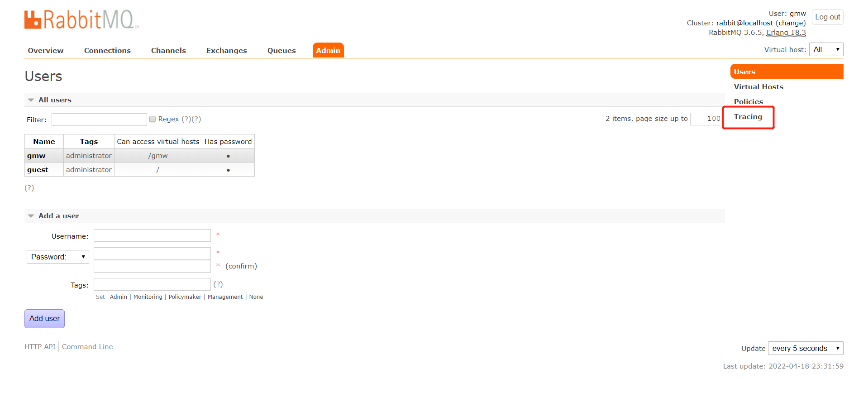
Task: Open Policies in the sidebar
Action: (x=748, y=102)
